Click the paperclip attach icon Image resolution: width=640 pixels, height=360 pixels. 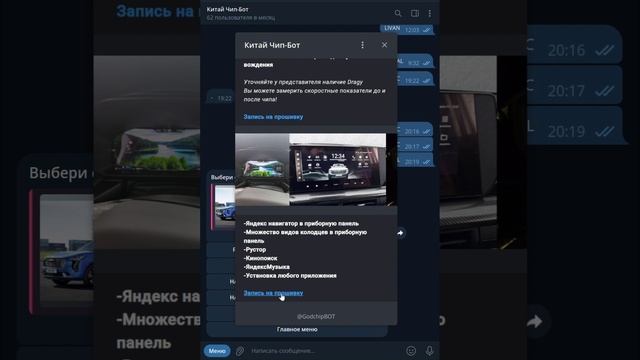tap(240, 351)
